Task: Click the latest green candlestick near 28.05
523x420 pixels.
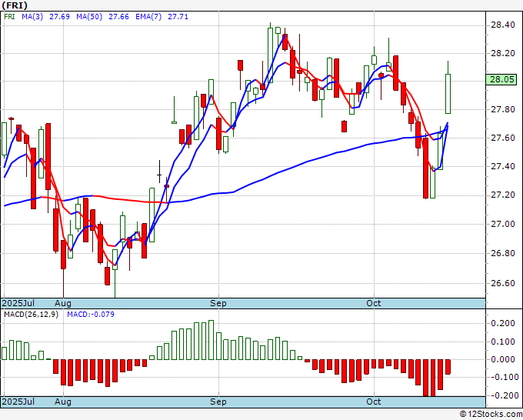Action: pos(448,94)
